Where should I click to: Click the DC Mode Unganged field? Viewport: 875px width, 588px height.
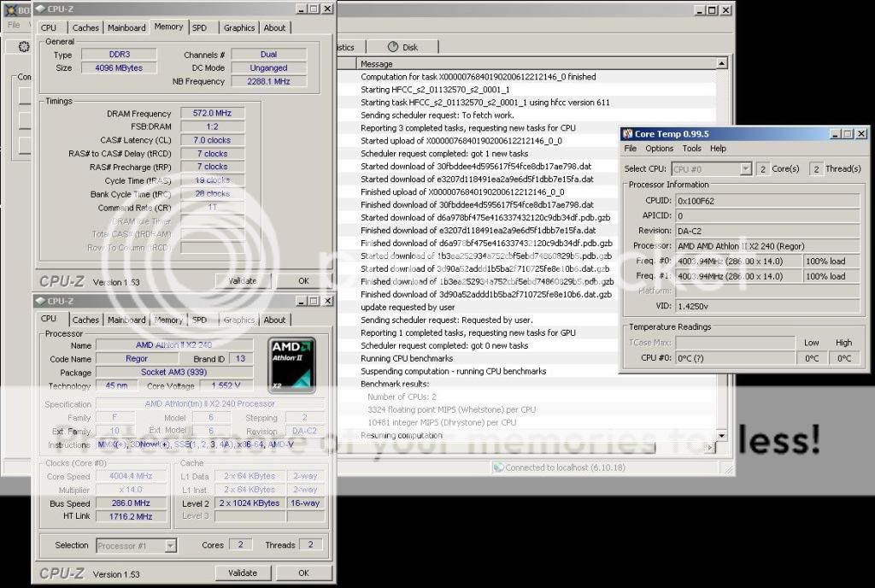point(268,68)
